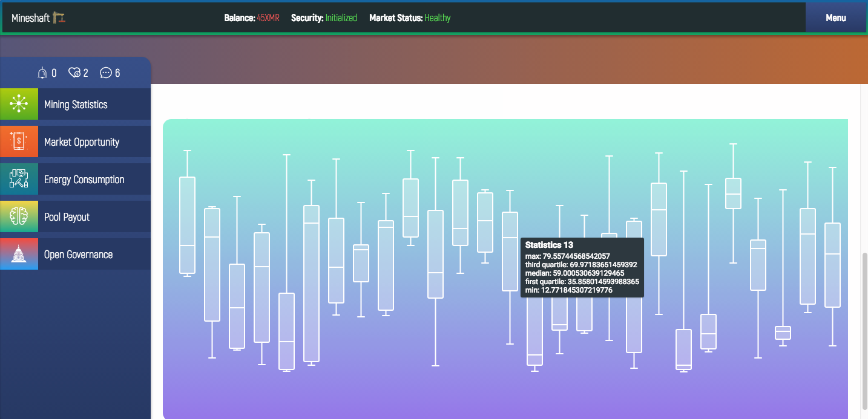This screenshot has width=868, height=419.
Task: Click the 45XMR balance value
Action: coord(268,18)
